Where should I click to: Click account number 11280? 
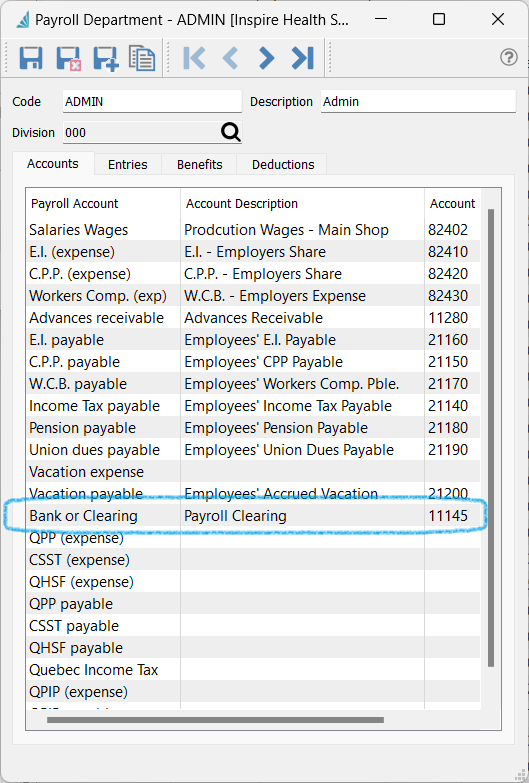click(448, 318)
